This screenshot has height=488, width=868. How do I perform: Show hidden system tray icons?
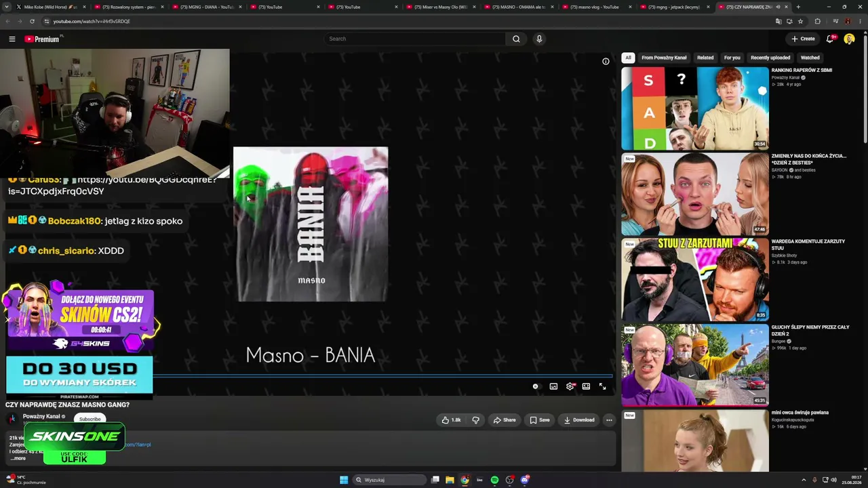click(x=804, y=480)
